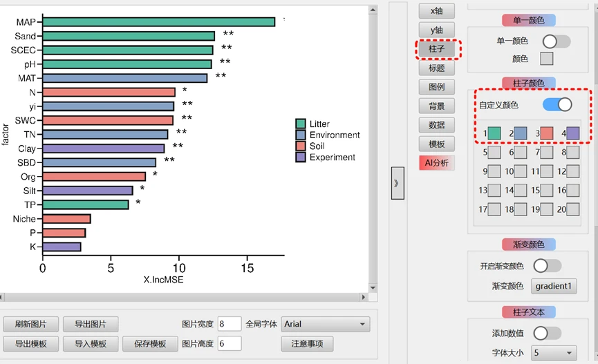Open the 渐变颜色 gradient1 selector
598x364 pixels.
(554, 286)
